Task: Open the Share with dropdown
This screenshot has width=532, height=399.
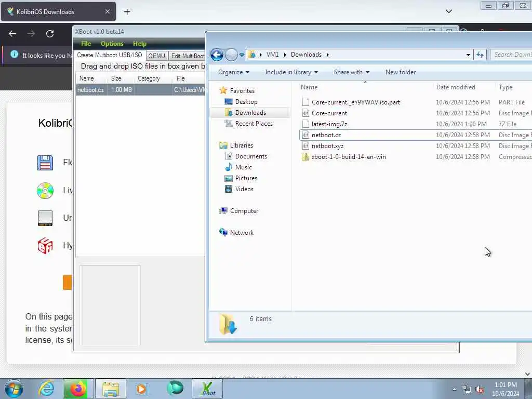Action: click(352, 72)
